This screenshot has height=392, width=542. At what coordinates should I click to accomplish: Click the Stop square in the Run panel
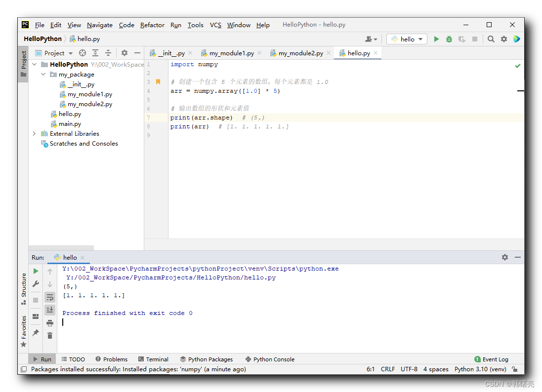pyautogui.click(x=36, y=300)
